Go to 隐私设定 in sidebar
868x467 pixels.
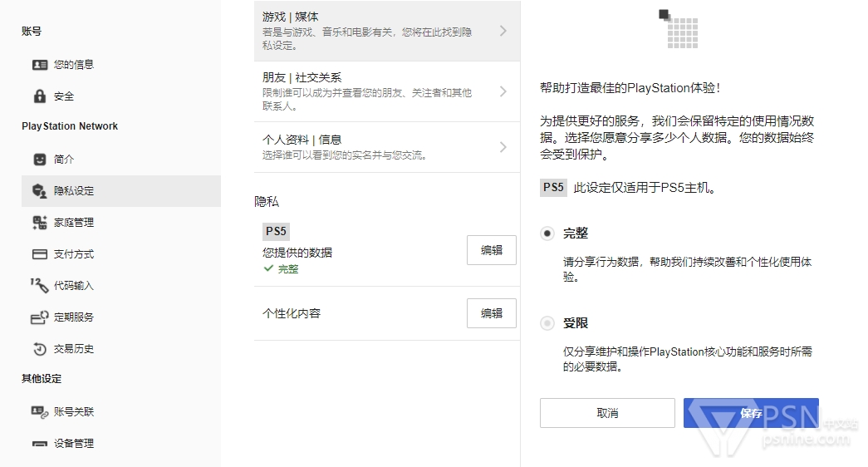121,191
